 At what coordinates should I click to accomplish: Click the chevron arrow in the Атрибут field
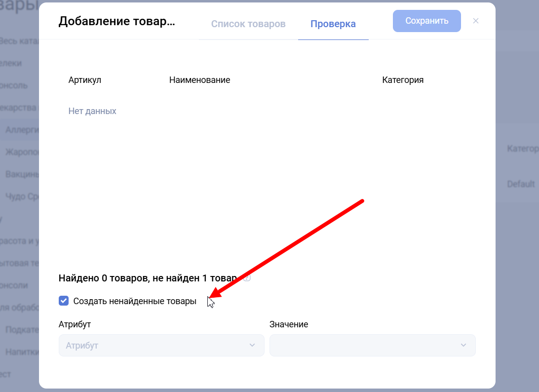(x=252, y=345)
